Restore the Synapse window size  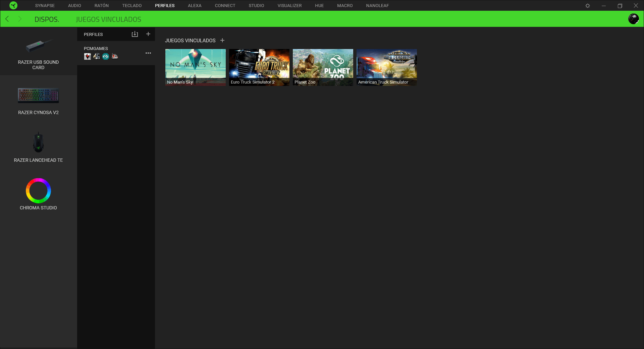[620, 6]
